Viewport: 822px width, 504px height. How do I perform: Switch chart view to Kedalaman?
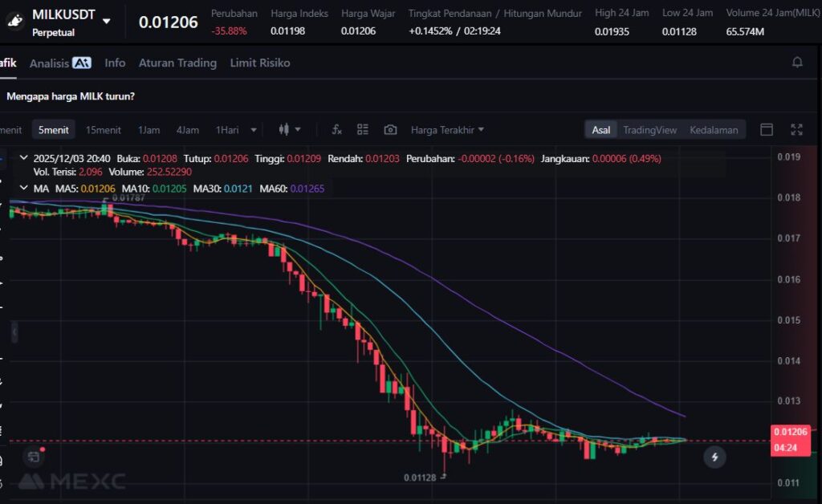point(714,130)
